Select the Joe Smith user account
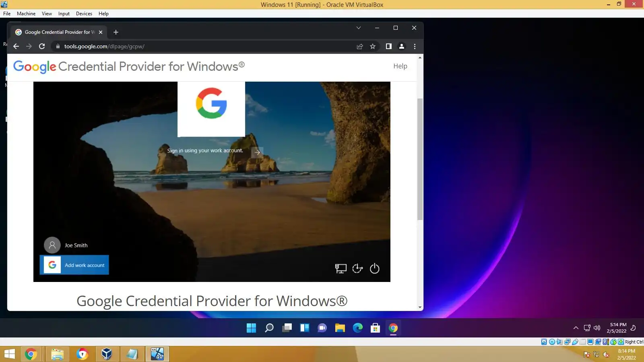 click(x=66, y=245)
